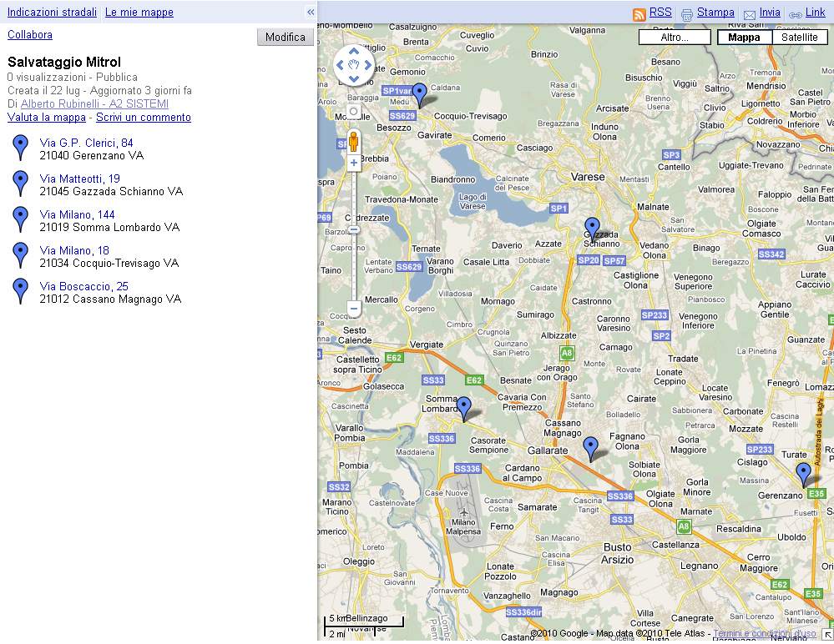Click the map marker at Cassano Magnago
The image size is (834, 644).
tap(590, 450)
